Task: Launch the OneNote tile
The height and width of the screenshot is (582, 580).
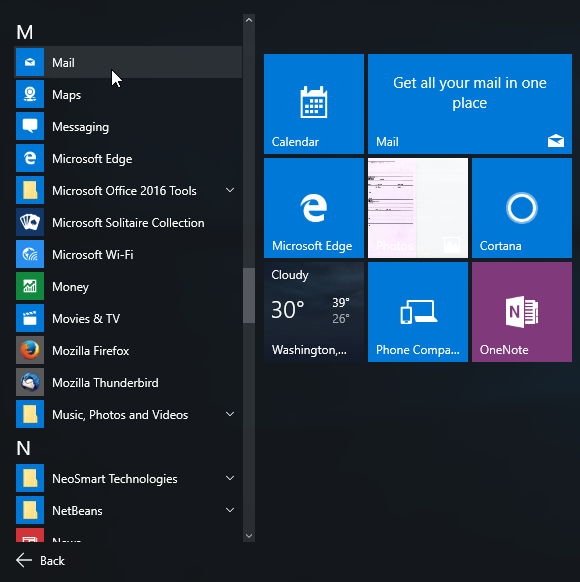Action: pyautogui.click(x=522, y=312)
